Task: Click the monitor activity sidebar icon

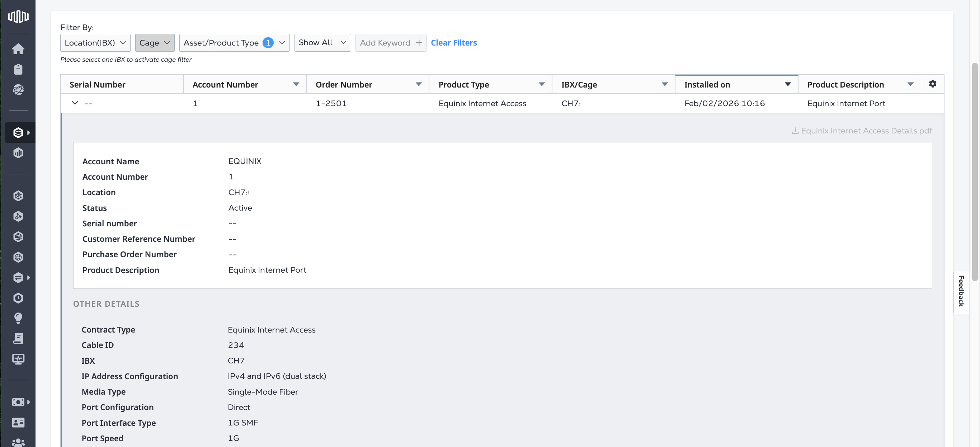Action: pos(18,359)
